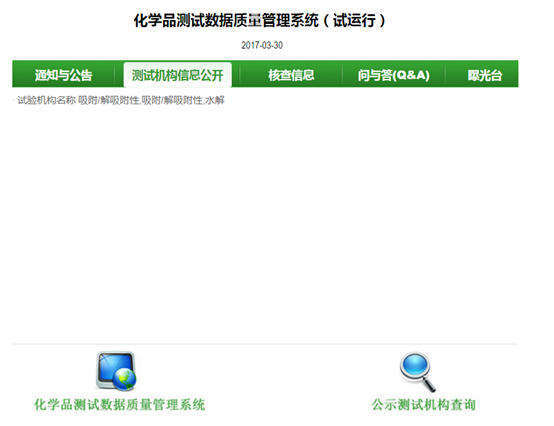554x426 pixels.
Task: Click the blue magnifying glass icon
Action: pos(417,372)
